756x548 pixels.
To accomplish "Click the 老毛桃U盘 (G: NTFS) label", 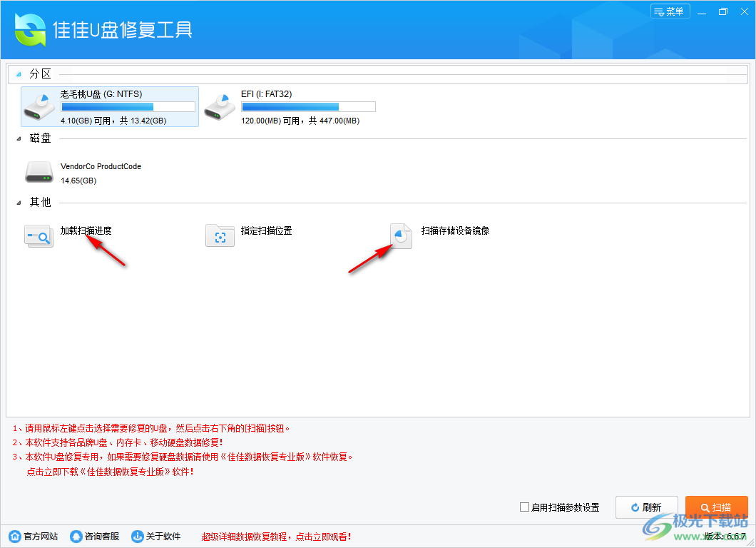I will [x=101, y=94].
